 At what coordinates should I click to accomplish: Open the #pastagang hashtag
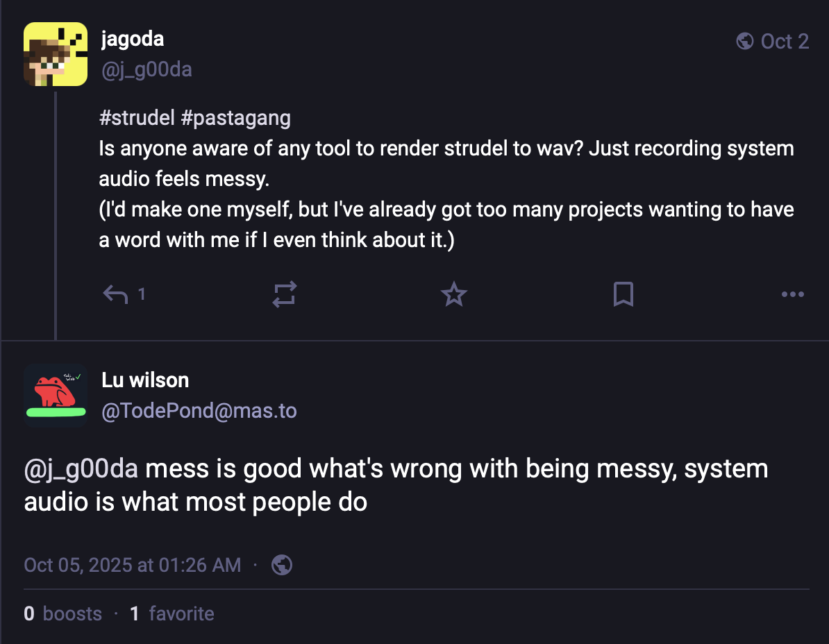(235, 118)
